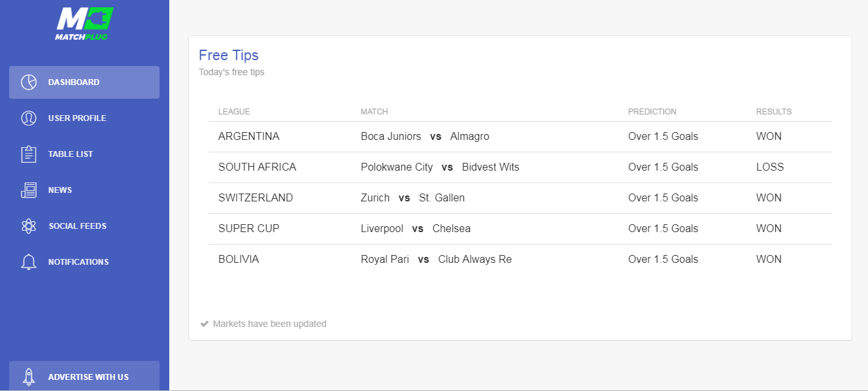Click the Social Feeds atom icon

[x=29, y=226]
